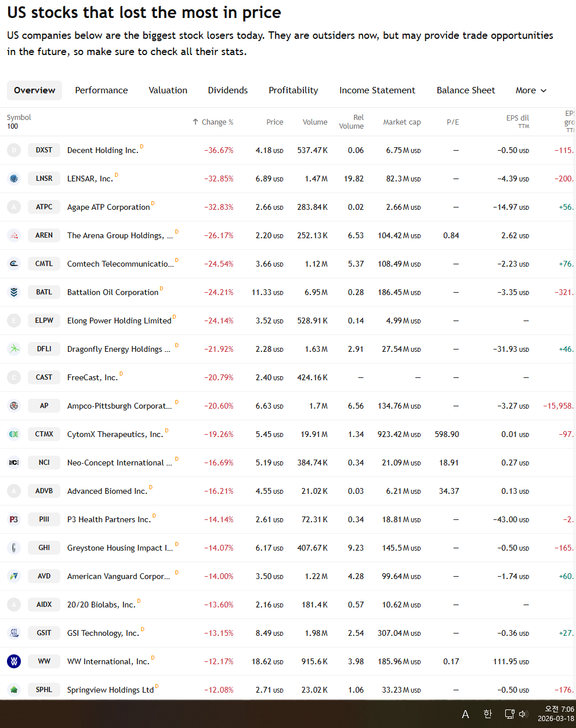
Task: Toggle ascending sort arrow on Change %
Action: coord(195,122)
